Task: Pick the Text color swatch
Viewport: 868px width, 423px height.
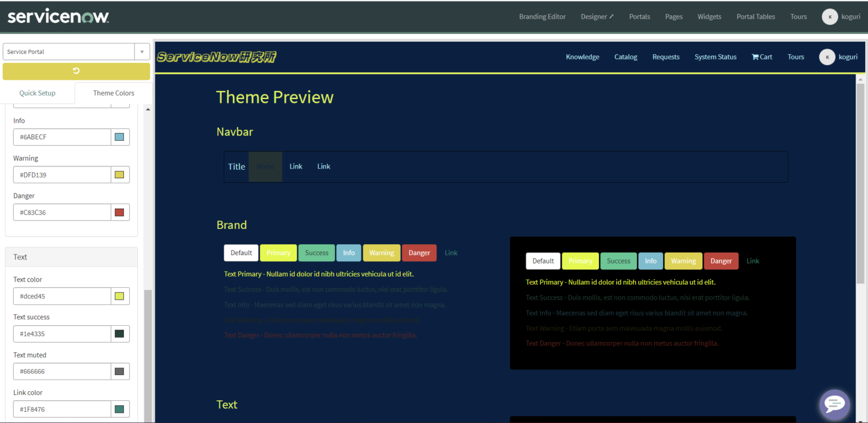Action: click(x=119, y=296)
